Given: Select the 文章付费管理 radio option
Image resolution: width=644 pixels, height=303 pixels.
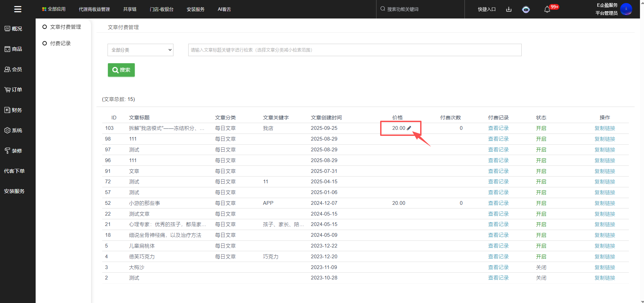Looking at the screenshot, I should [x=45, y=27].
